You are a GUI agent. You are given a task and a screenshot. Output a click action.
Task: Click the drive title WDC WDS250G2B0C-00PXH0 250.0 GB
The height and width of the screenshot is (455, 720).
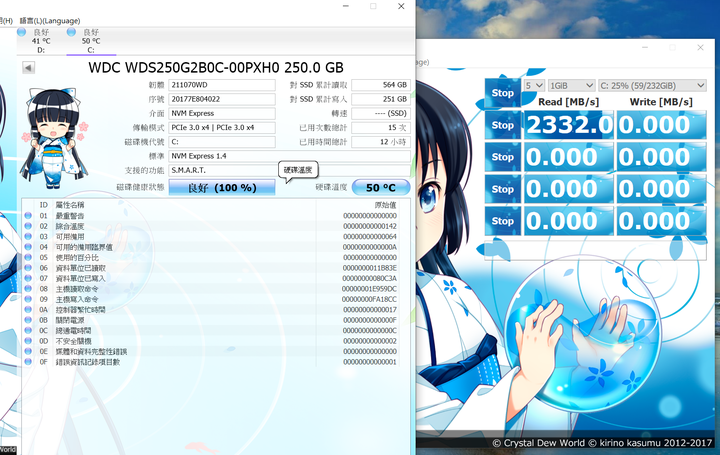click(216, 68)
